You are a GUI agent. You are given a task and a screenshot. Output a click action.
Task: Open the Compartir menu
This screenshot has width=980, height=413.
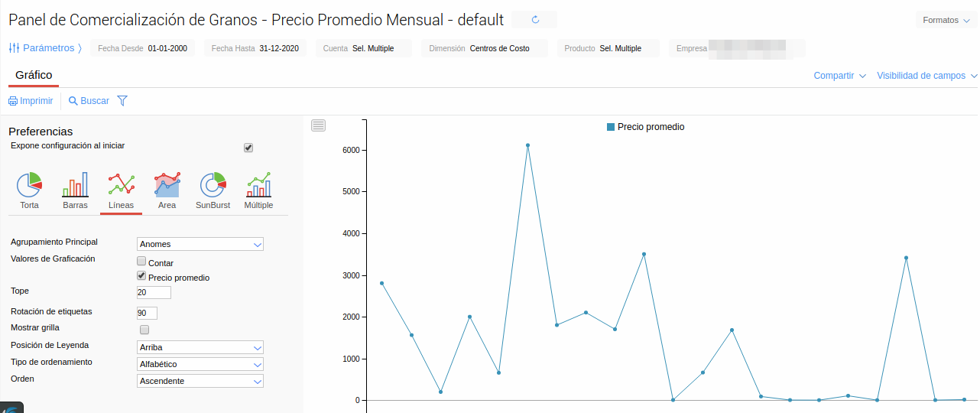839,76
